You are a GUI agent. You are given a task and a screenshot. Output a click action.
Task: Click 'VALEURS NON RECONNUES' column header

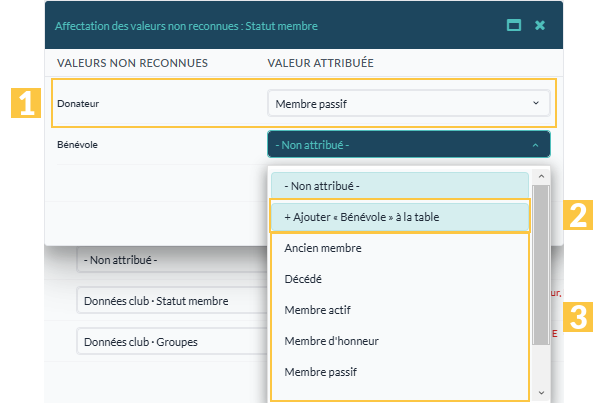(x=133, y=63)
